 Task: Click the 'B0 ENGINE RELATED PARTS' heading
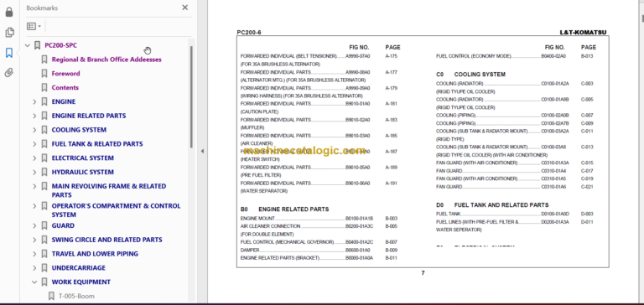tap(284, 209)
